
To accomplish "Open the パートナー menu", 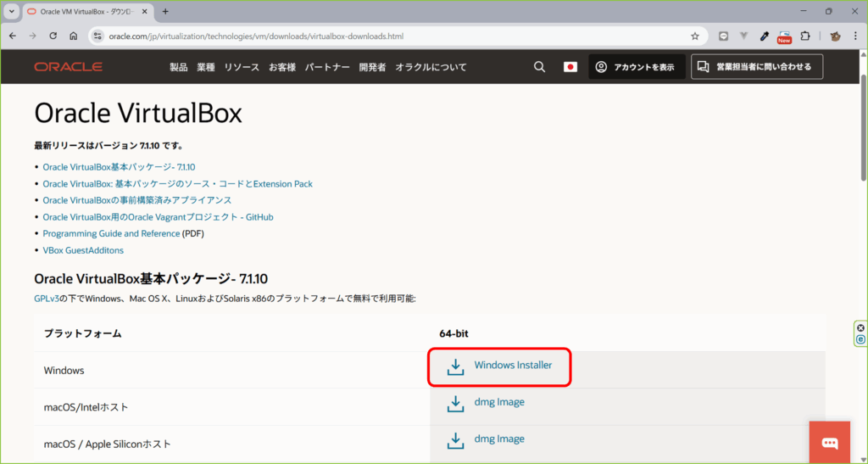I will (x=327, y=67).
